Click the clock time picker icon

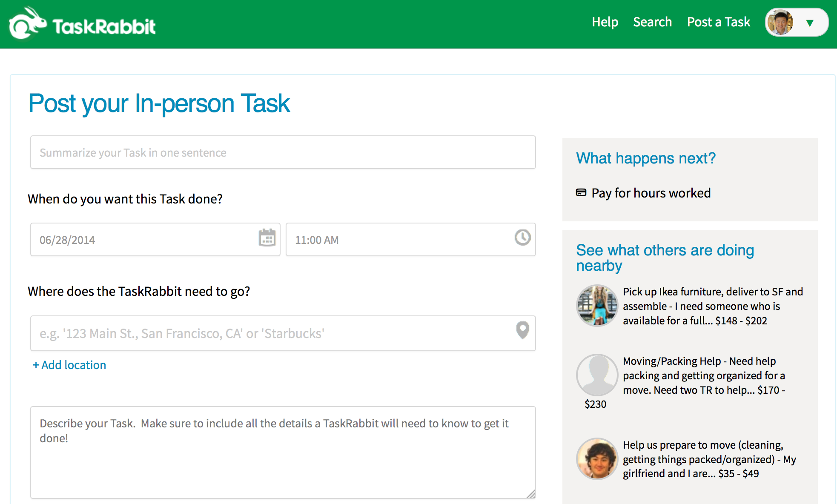[x=522, y=238]
